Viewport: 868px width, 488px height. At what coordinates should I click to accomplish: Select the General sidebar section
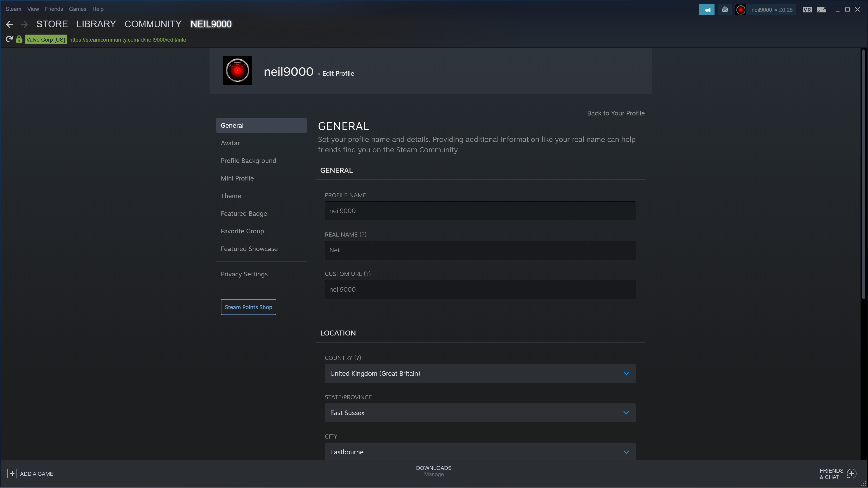click(x=262, y=125)
